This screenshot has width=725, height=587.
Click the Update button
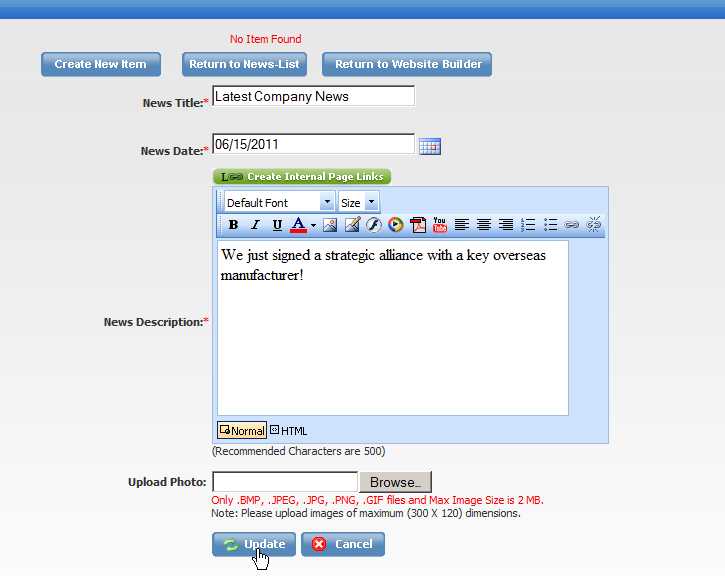click(254, 544)
